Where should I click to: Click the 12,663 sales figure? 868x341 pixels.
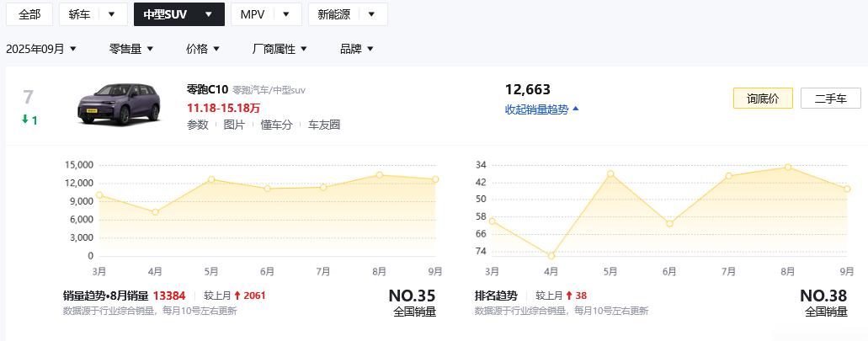(x=528, y=90)
